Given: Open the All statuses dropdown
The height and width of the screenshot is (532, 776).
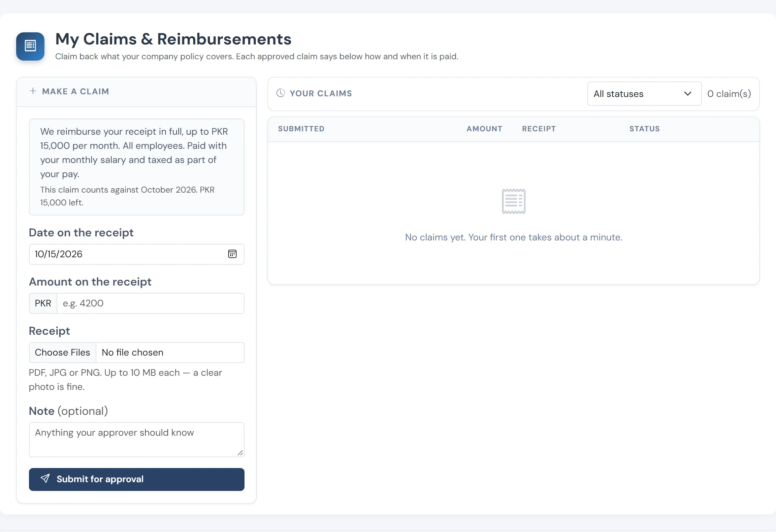Looking at the screenshot, I should [x=644, y=94].
